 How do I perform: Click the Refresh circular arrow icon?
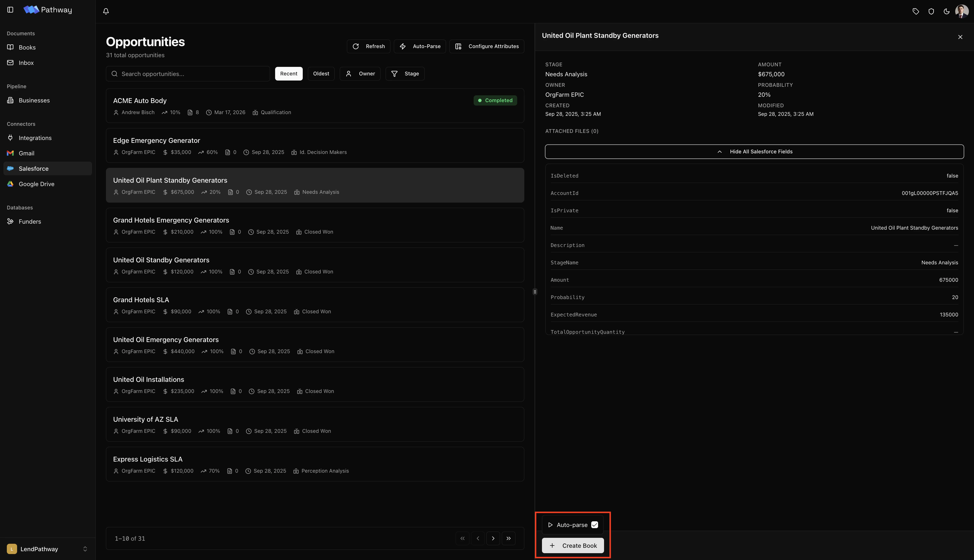click(x=356, y=46)
